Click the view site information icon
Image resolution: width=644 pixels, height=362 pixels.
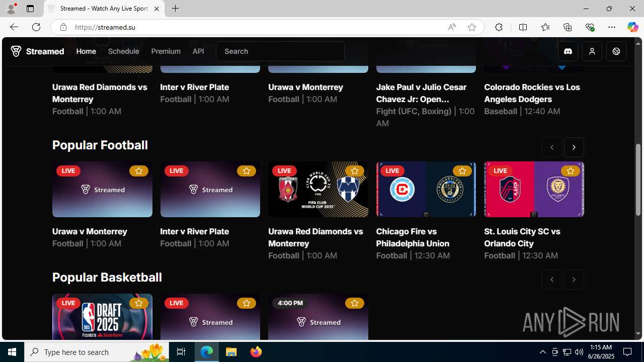click(63, 27)
